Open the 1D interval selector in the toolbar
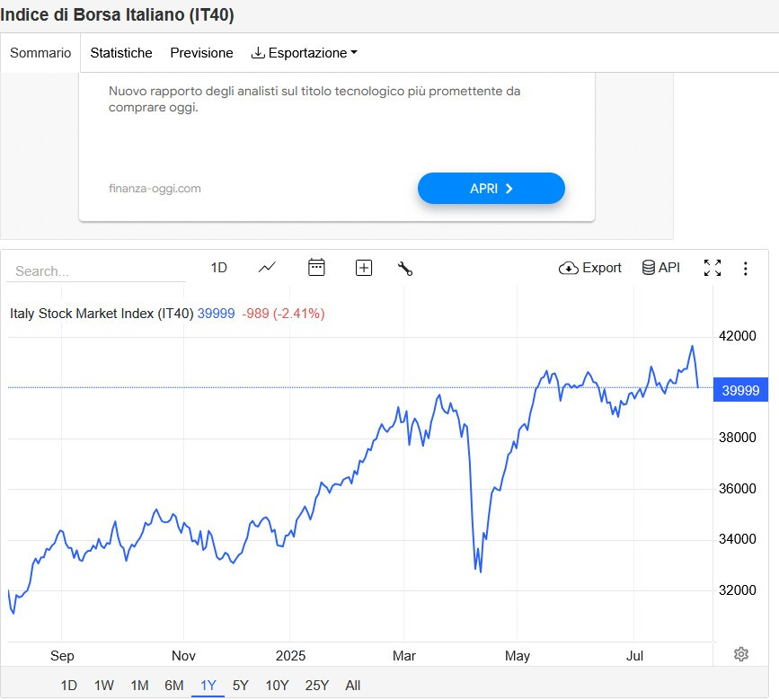 pyautogui.click(x=218, y=268)
